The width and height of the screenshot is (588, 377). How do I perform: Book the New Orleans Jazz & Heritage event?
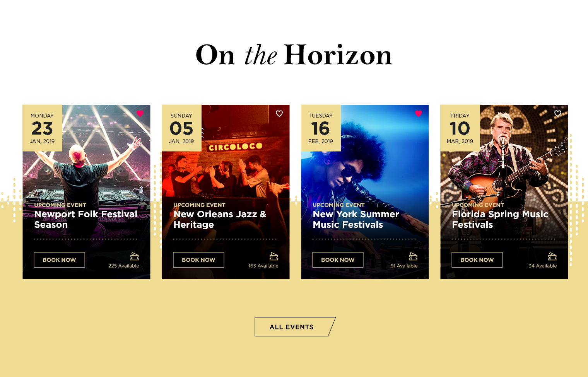[198, 260]
